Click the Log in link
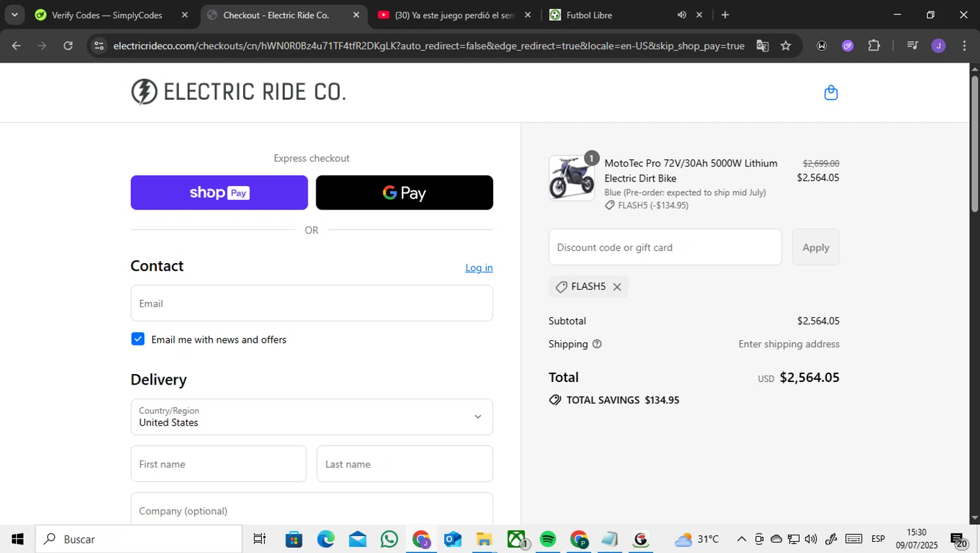This screenshot has width=980, height=553. 479,268
